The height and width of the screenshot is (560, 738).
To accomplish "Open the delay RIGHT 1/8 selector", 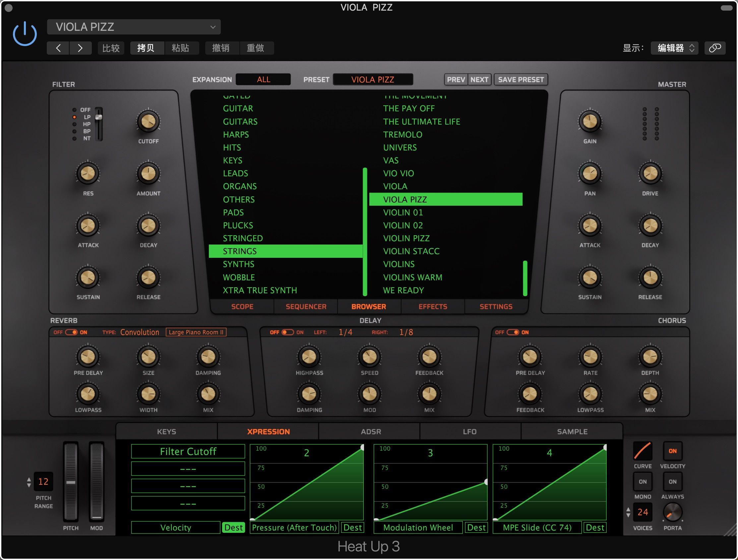I will (406, 332).
